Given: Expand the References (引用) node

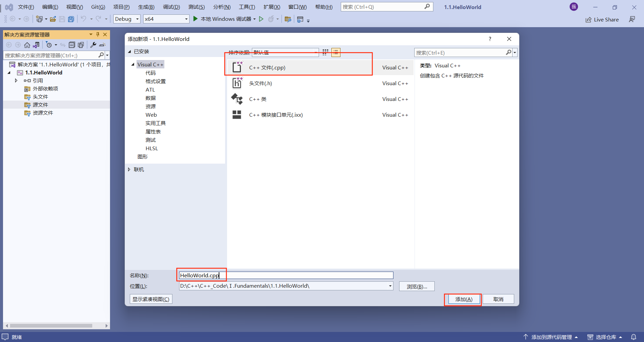Looking at the screenshot, I should (16, 80).
